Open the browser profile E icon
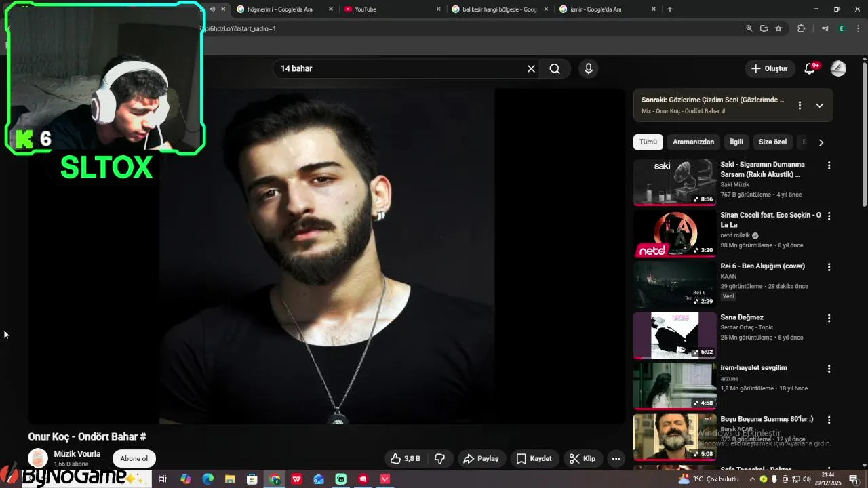This screenshot has width=868, height=488. tap(842, 28)
